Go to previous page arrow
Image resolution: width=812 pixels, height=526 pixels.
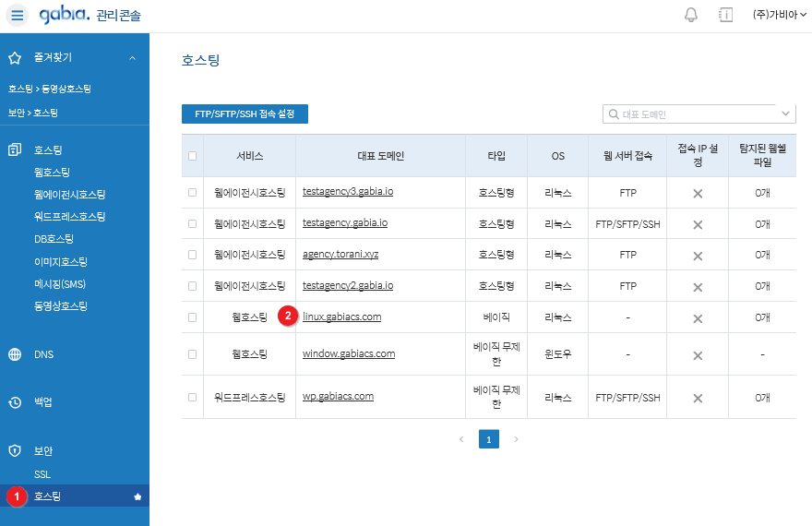(x=461, y=439)
